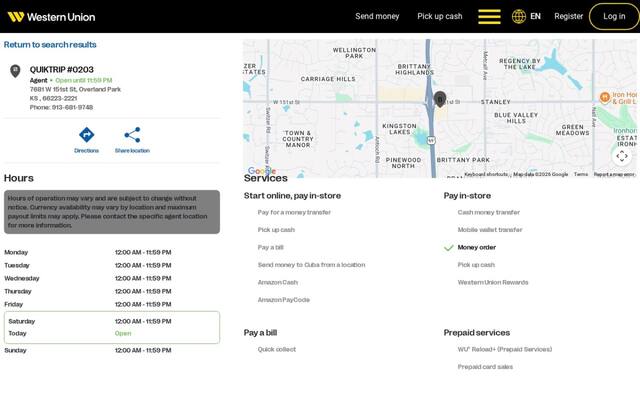Click the Quick collect service
The image size is (640, 400).
pyautogui.click(x=277, y=349)
